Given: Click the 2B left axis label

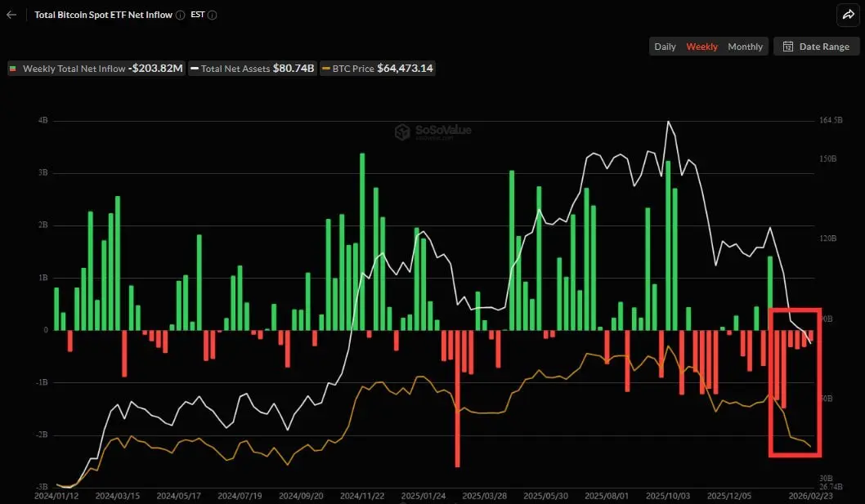Looking at the screenshot, I should point(43,225).
